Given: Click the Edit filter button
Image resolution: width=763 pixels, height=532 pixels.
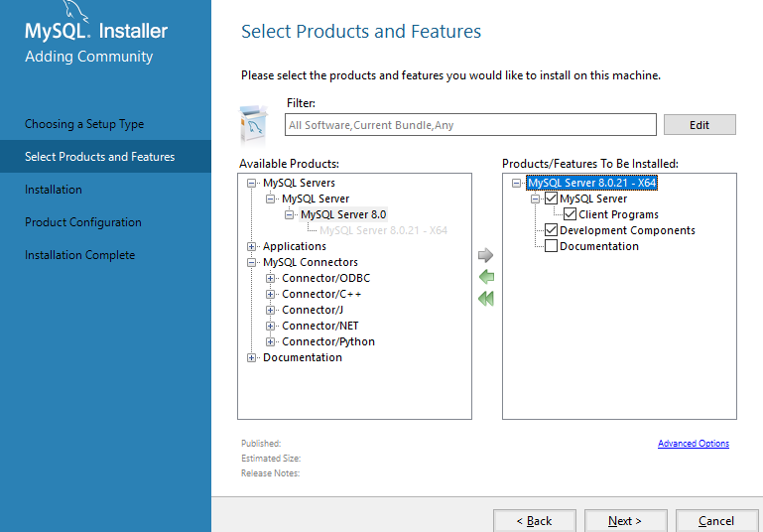Looking at the screenshot, I should [x=699, y=125].
